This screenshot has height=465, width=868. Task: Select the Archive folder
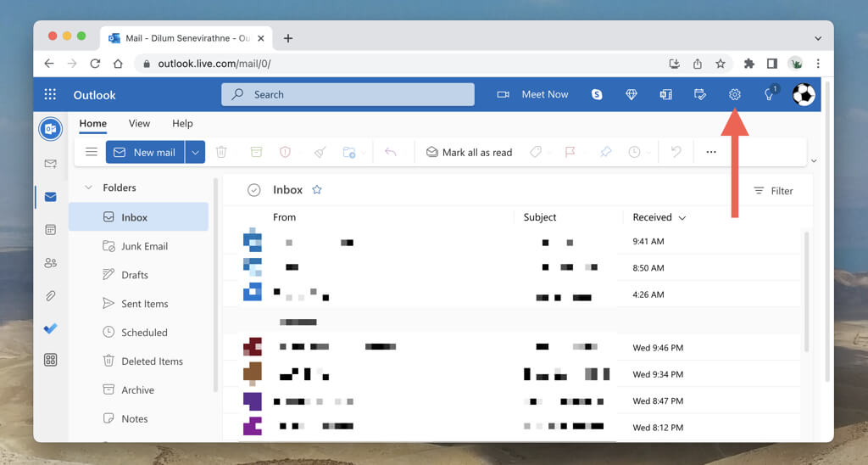pos(138,390)
